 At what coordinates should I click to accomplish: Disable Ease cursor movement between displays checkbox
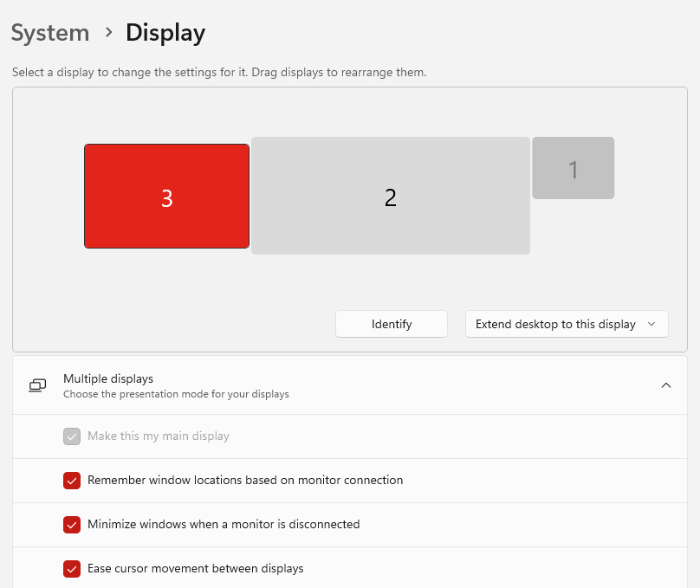coord(72,569)
